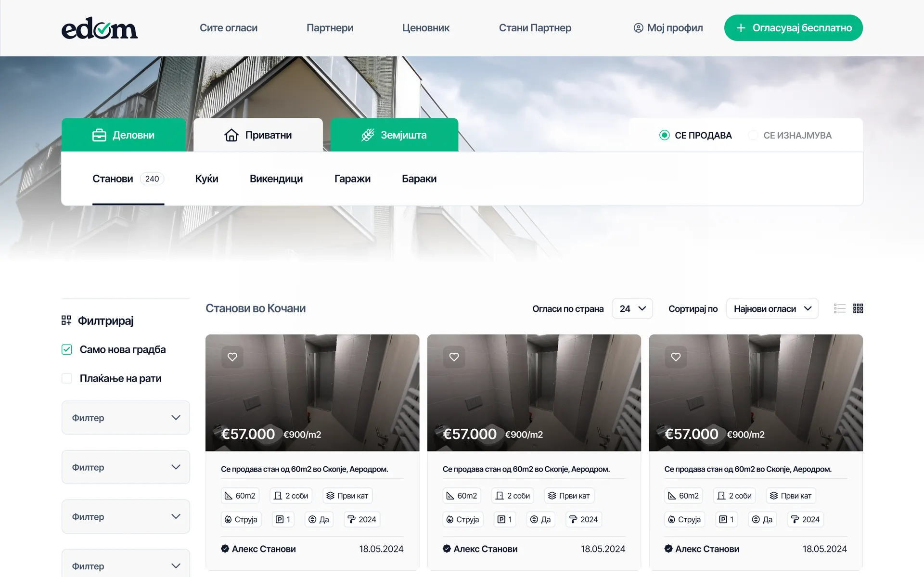Image resolution: width=924 pixels, height=577 pixels.
Task: Favorite the third listing with heart icon
Action: coord(676,357)
